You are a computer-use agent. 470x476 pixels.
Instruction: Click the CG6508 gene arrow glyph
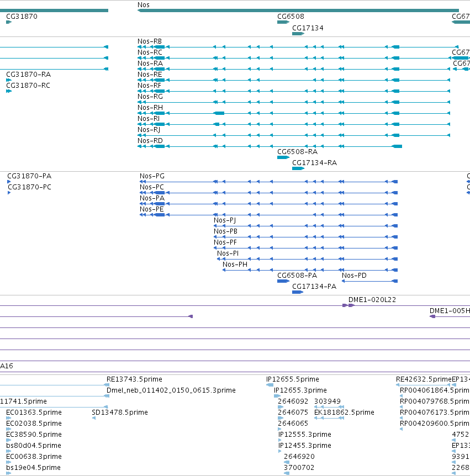click(283, 22)
